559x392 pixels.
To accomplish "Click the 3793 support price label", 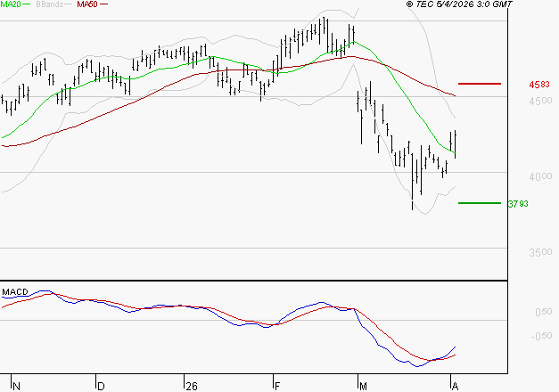I will point(518,204).
